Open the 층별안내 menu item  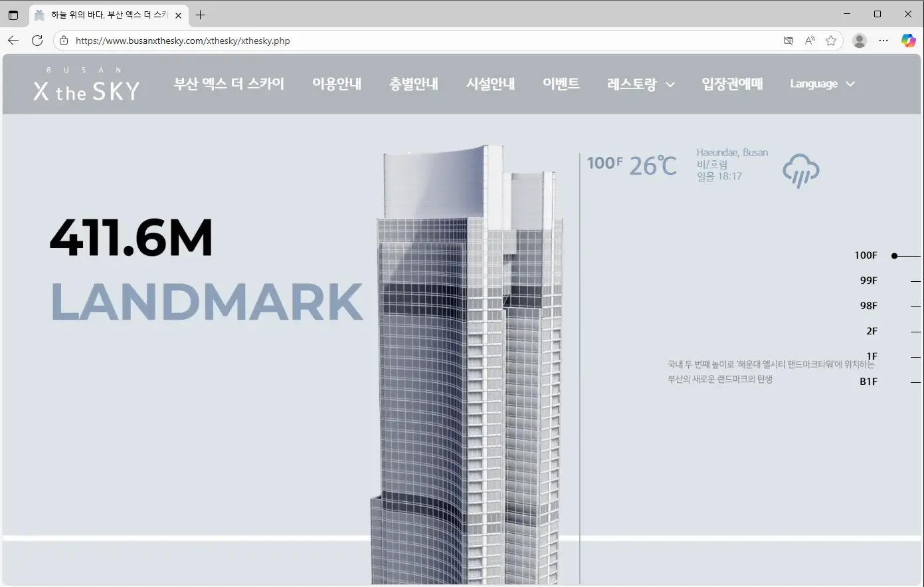coord(414,84)
